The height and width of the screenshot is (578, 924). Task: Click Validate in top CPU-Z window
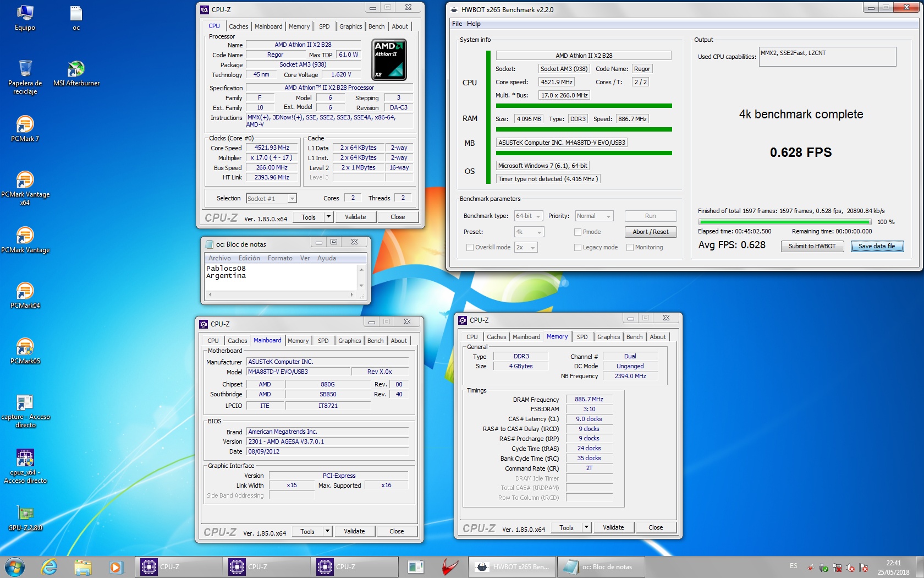pyautogui.click(x=355, y=217)
